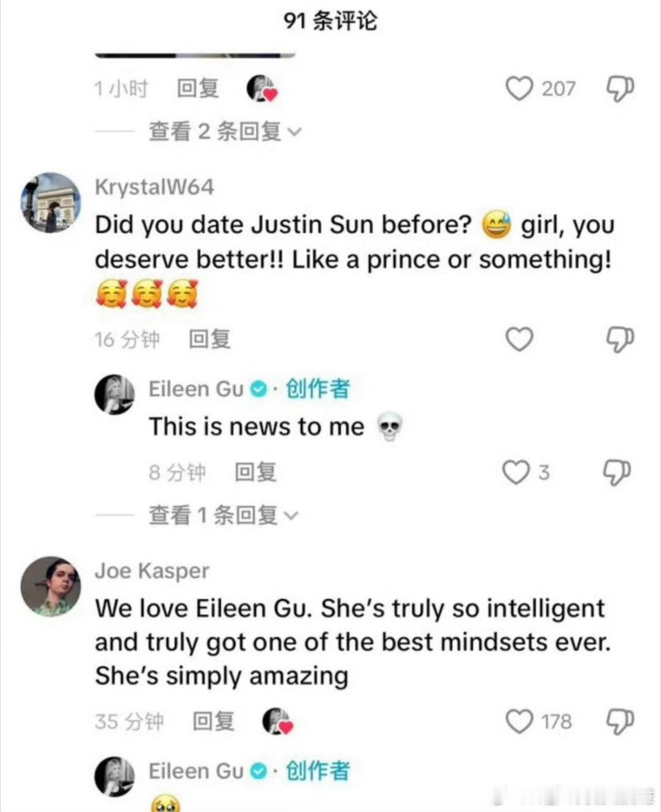
Task: Like Joe Kasper's comment with 178 likes
Action: click(x=519, y=721)
